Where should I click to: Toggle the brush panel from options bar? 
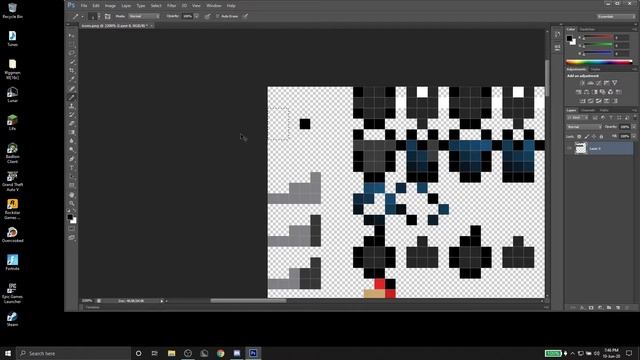click(107, 16)
